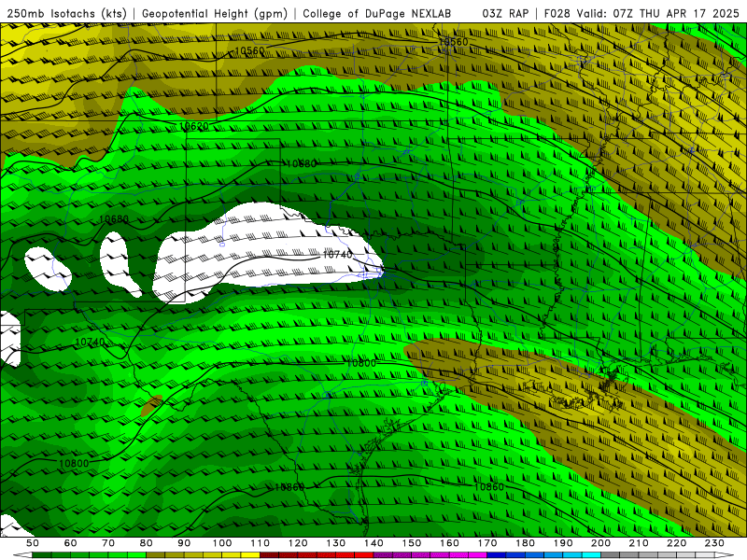Click the 200 knot scale label
This screenshot has width=747, height=560.
tap(601, 543)
